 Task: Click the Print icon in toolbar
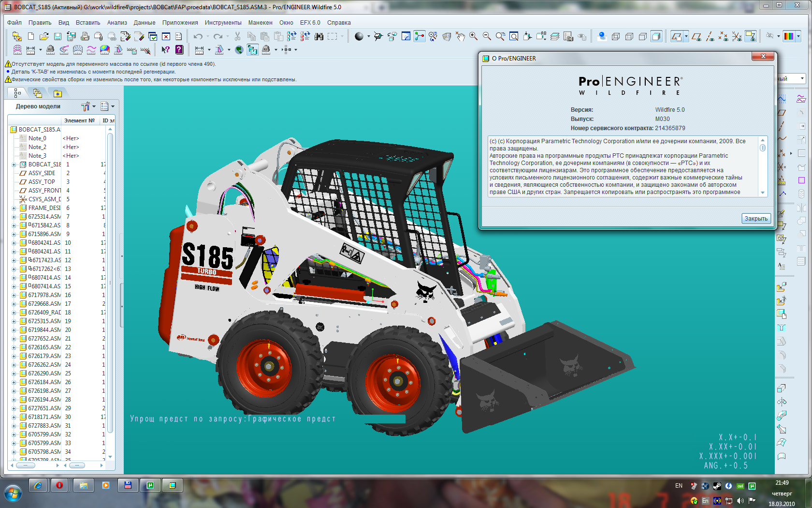pos(85,36)
